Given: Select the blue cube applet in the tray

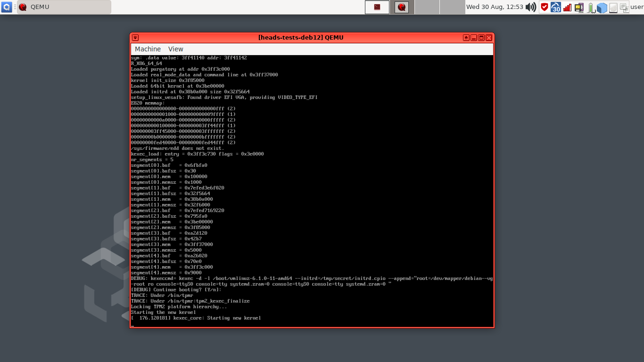Looking at the screenshot, I should point(602,7).
